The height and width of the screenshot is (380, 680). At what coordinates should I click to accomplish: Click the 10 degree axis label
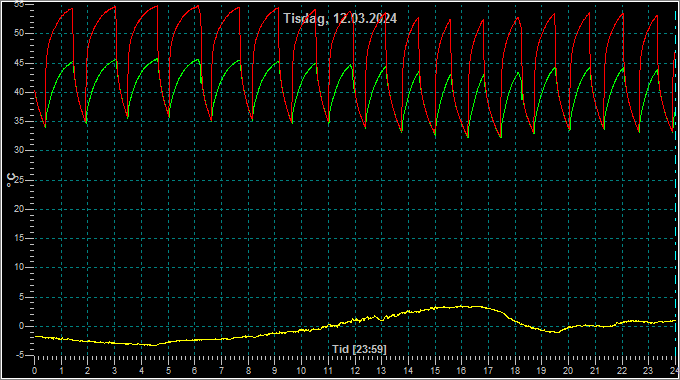click(x=19, y=268)
